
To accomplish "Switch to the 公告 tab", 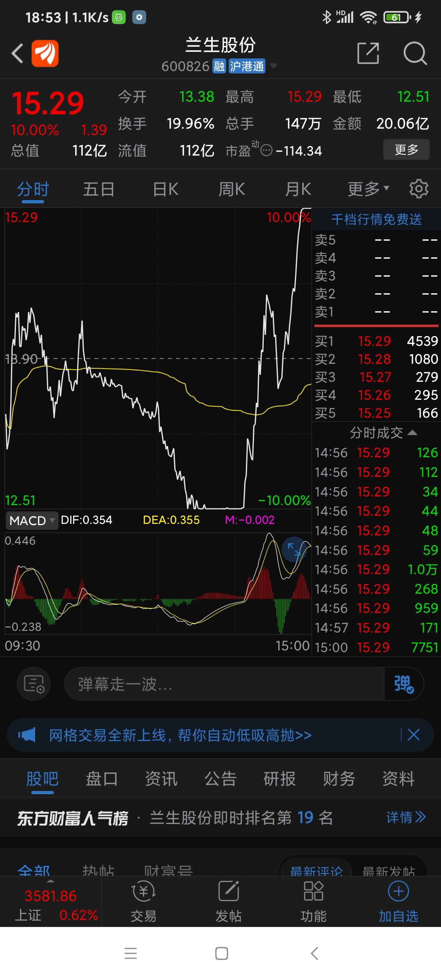I will (x=220, y=779).
